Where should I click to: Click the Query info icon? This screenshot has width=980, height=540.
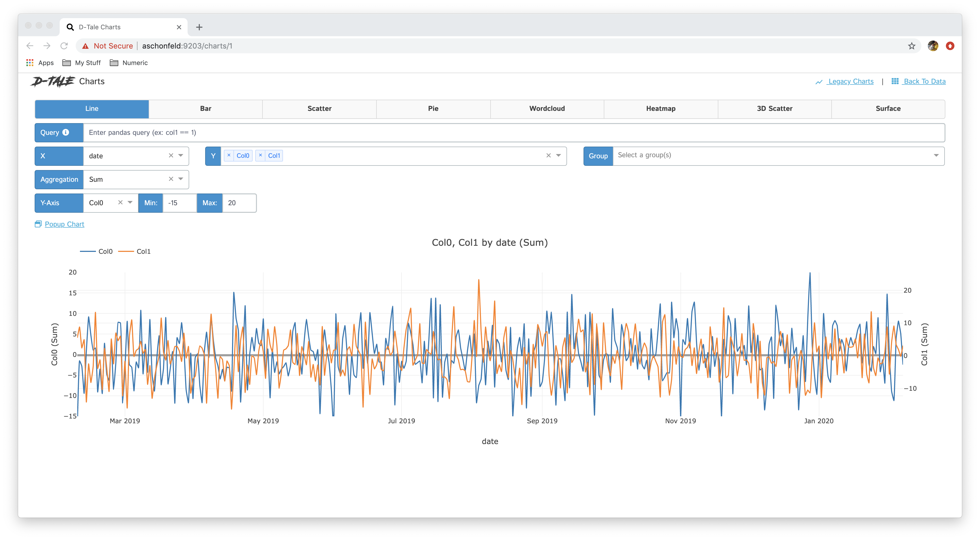pos(66,132)
